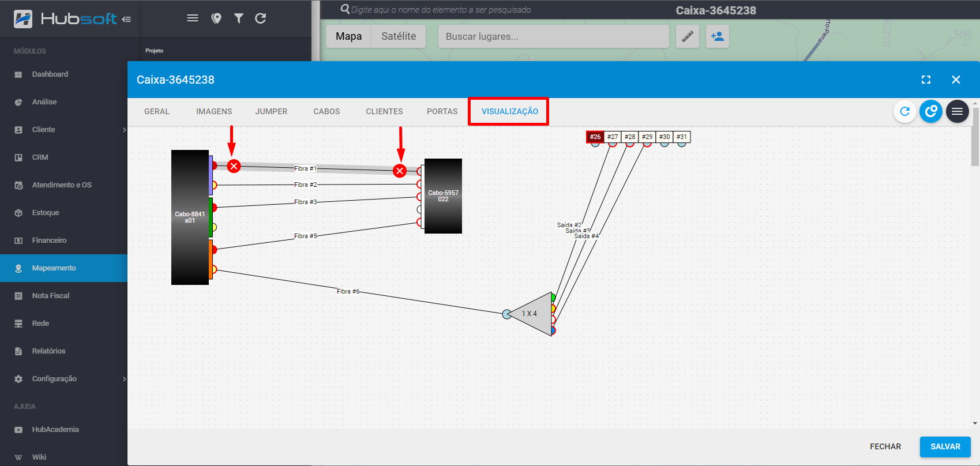Image resolution: width=980 pixels, height=466 pixels.
Task: Focus the Buscar lugares search field
Action: 554,36
